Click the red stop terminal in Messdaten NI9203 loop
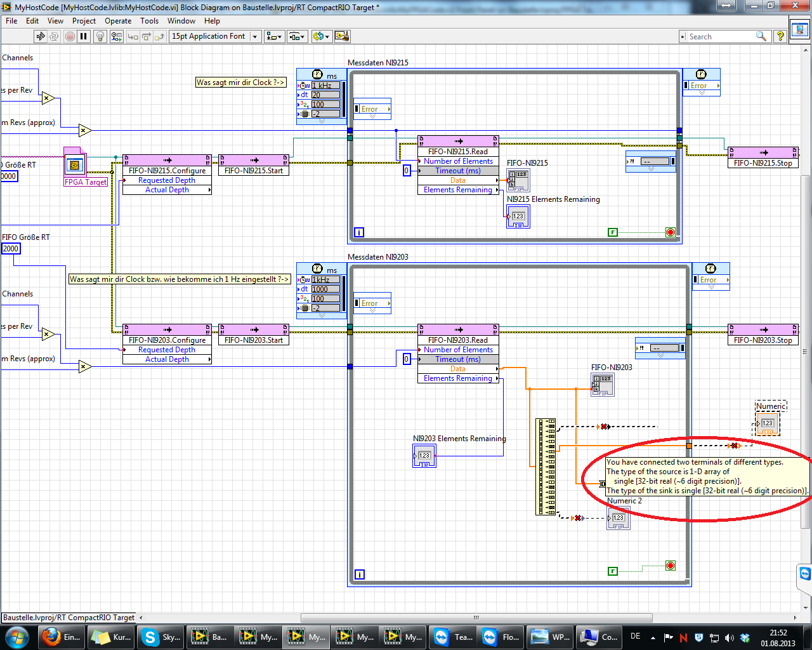The width and height of the screenshot is (812, 650). click(x=671, y=566)
